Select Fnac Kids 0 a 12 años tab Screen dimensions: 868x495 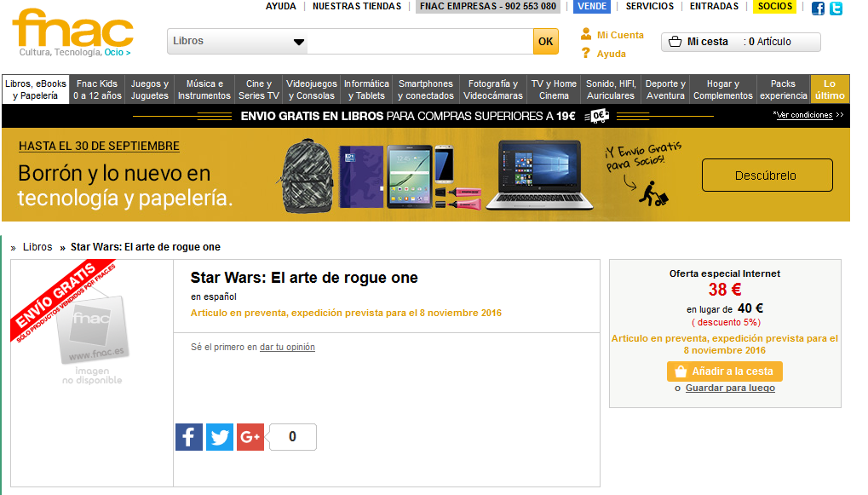[97, 89]
